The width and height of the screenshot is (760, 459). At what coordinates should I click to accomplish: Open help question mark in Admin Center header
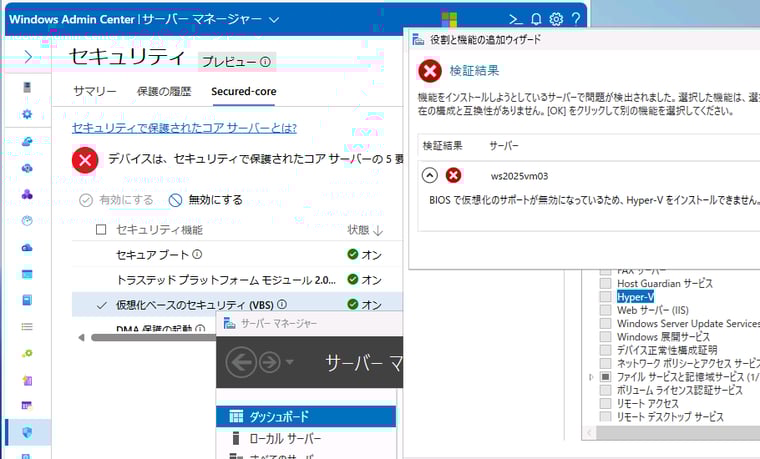pyautogui.click(x=576, y=19)
